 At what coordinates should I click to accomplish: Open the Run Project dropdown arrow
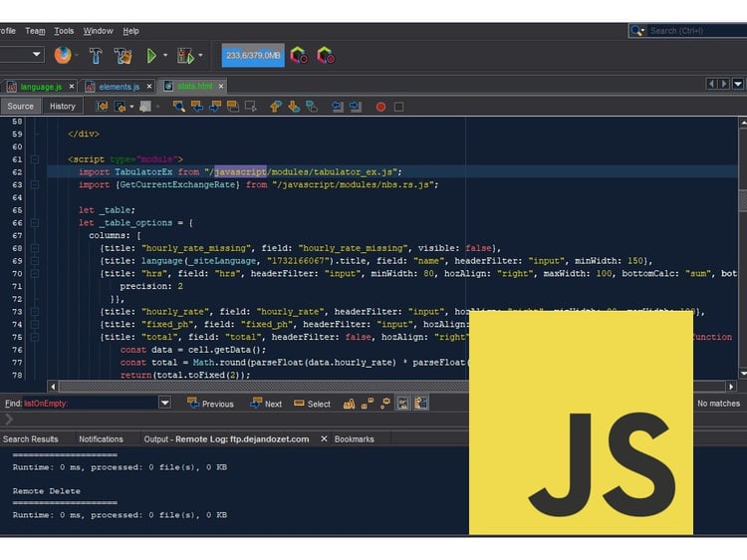coord(165,55)
